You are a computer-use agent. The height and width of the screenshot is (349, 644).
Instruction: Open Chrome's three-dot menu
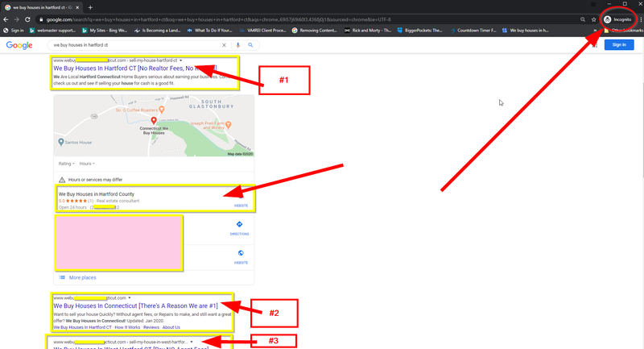[x=641, y=19]
